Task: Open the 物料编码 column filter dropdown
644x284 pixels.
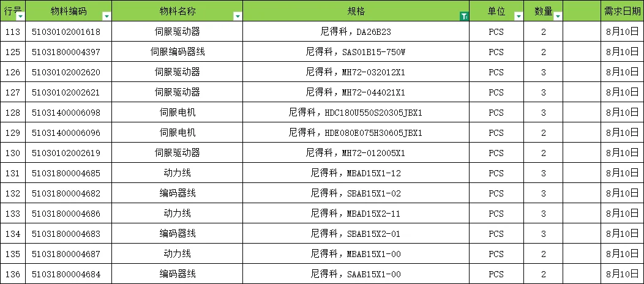Action: pos(107,17)
